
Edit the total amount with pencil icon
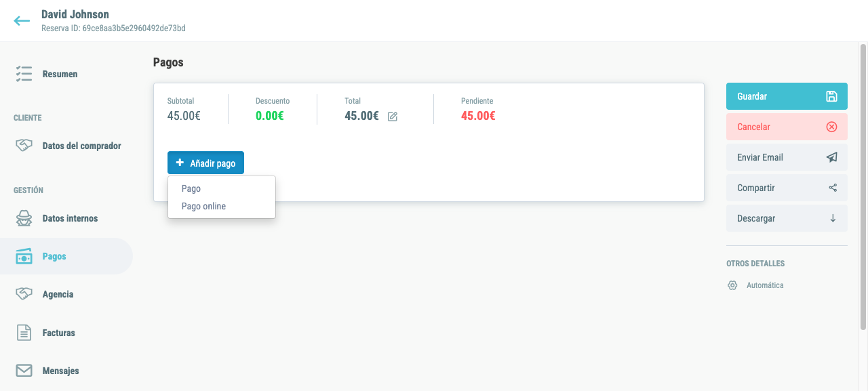(393, 117)
